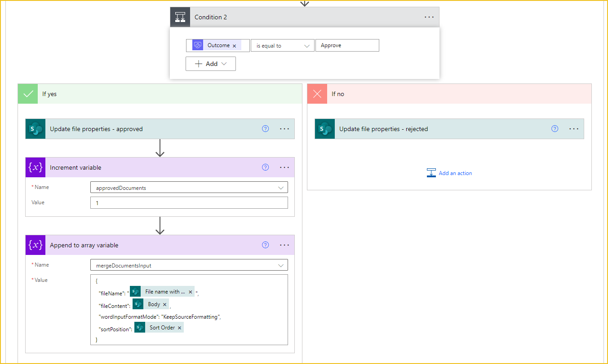Open help for Update file properties - approved

265,129
